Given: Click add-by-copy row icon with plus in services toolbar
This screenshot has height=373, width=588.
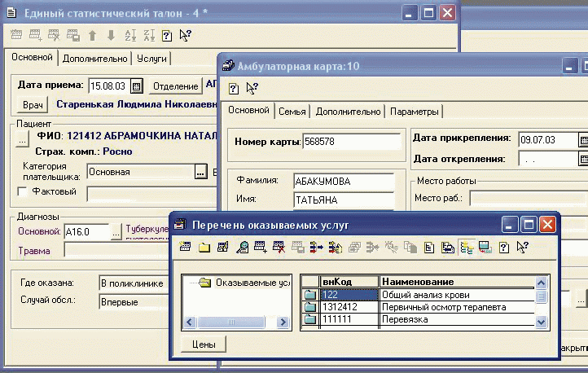Looking at the screenshot, I should coord(261,247).
